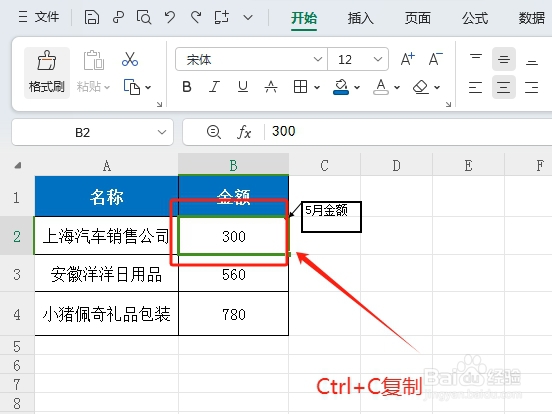This screenshot has width=552, height=414.
Task: Click the 粘贴 paste icon
Action: click(x=94, y=60)
